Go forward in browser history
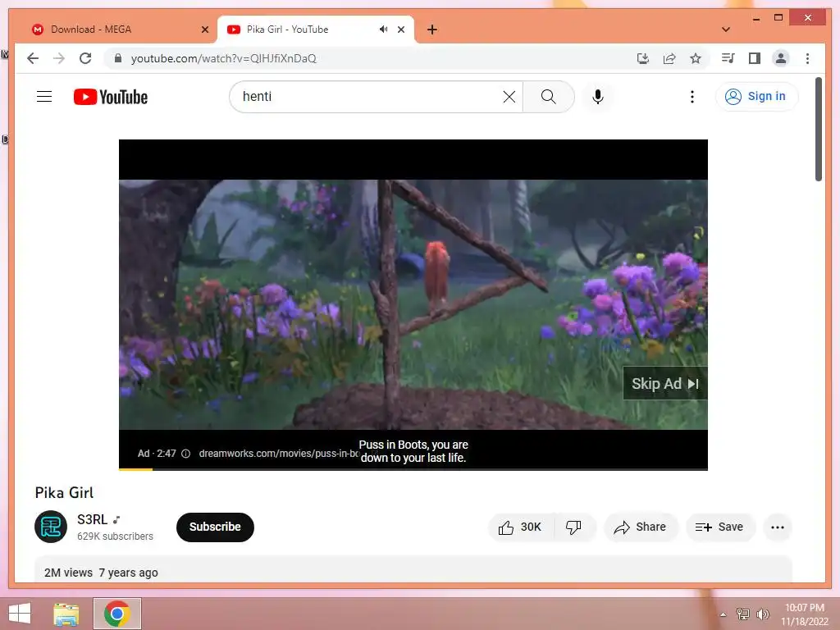 [59, 58]
